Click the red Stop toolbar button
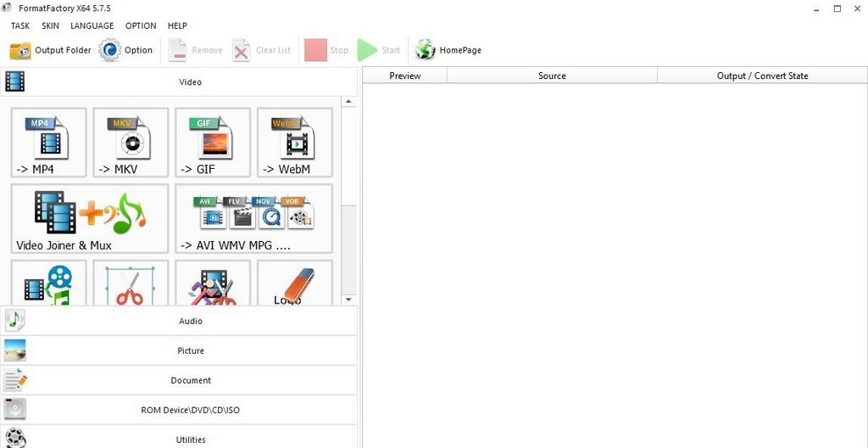 (x=326, y=50)
